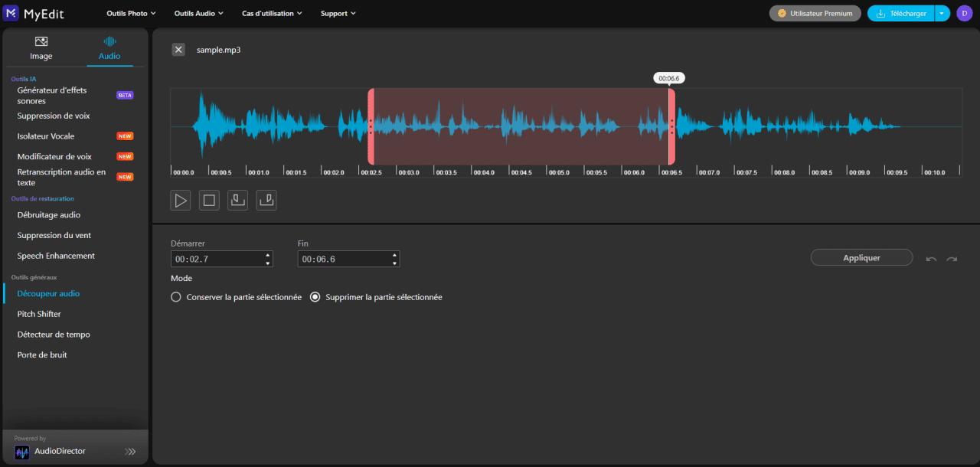
Task: Undo the last edit
Action: tap(931, 259)
